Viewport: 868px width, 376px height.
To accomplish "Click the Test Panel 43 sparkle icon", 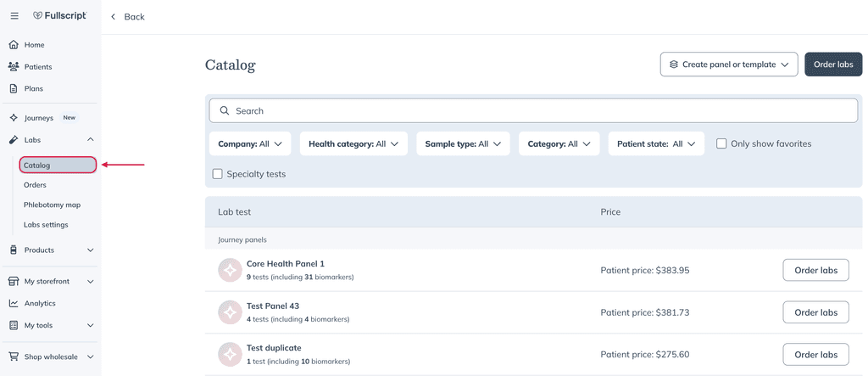I will click(230, 312).
